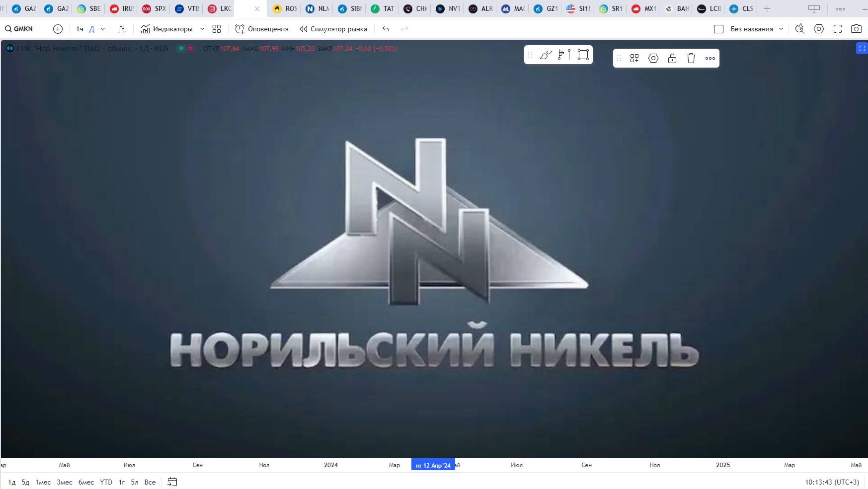Set range to 1д
The height and width of the screenshot is (489, 868).
pyautogui.click(x=12, y=482)
